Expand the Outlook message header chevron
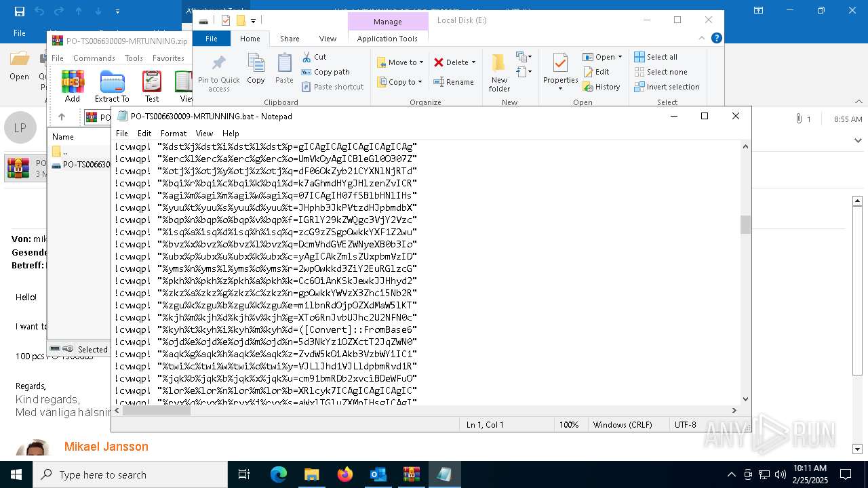Image resolution: width=868 pixels, height=488 pixels. click(x=859, y=141)
